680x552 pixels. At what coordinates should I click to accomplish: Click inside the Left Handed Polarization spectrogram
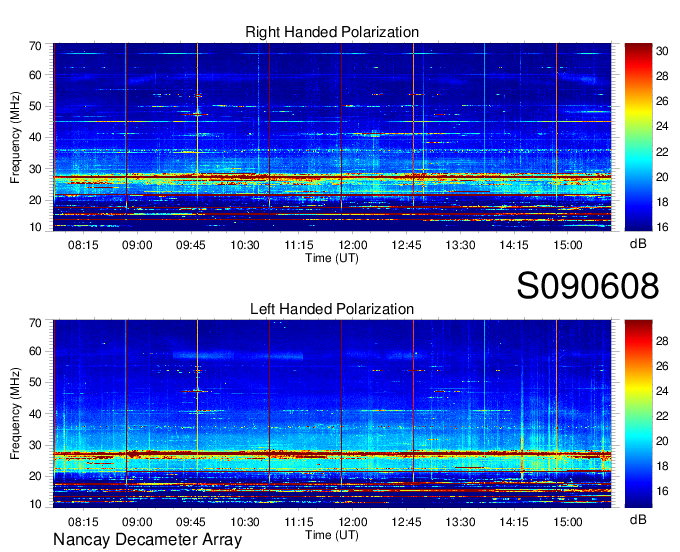click(x=332, y=414)
